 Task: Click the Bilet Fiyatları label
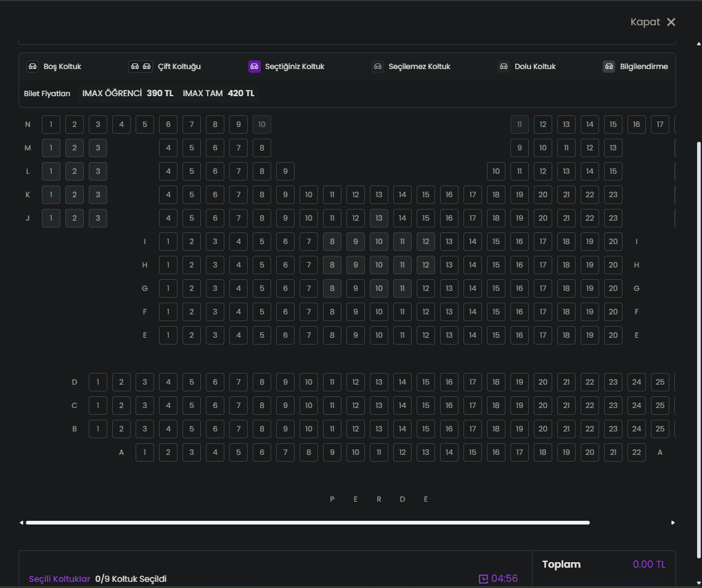(47, 94)
